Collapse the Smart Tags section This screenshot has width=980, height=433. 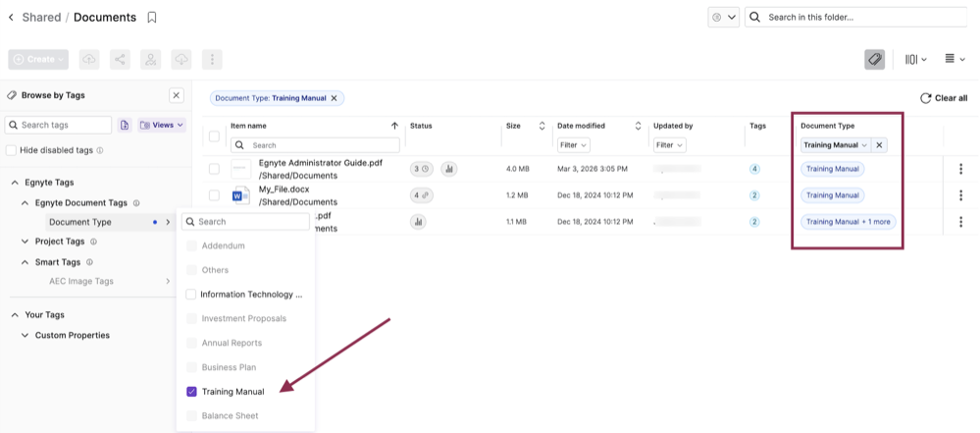pyautogui.click(x=25, y=262)
